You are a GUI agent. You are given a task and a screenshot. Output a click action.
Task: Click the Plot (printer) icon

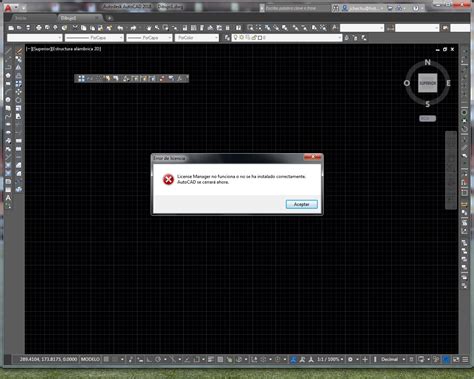(x=39, y=28)
